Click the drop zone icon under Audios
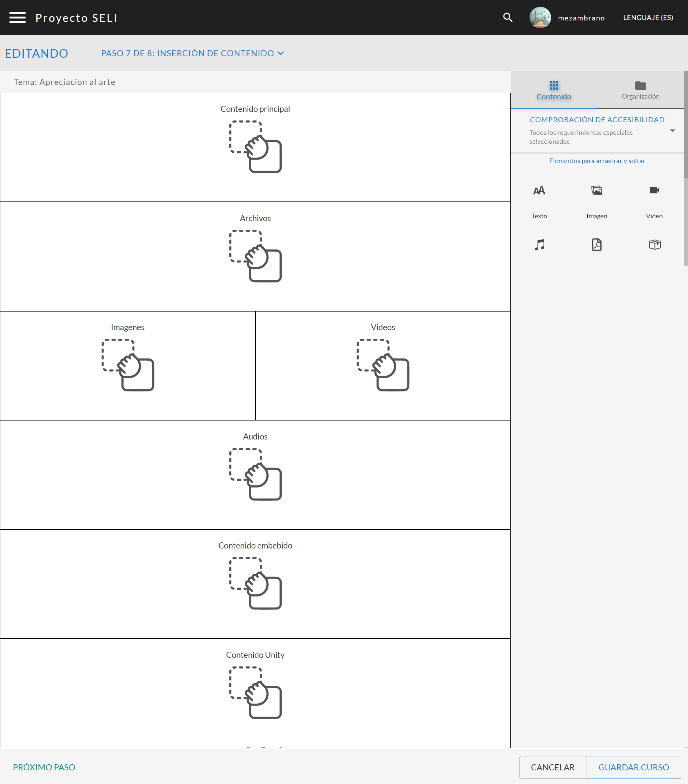The image size is (688, 784). pyautogui.click(x=255, y=475)
